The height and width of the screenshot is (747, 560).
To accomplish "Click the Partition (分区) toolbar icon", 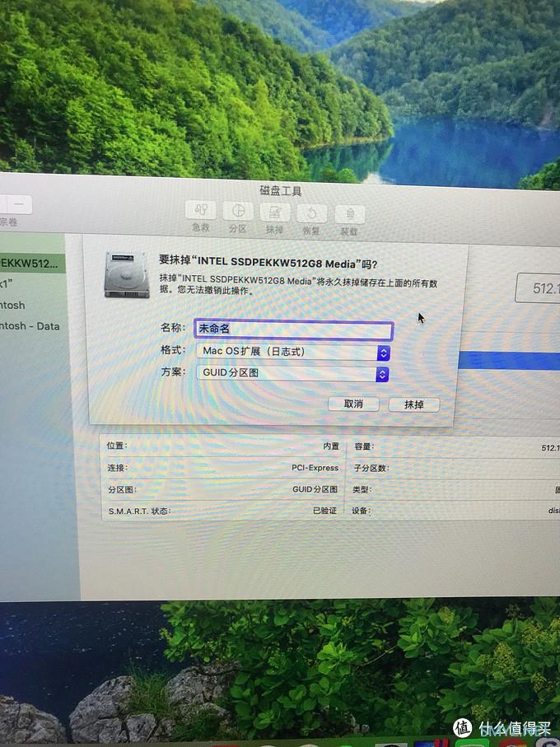I will click(x=238, y=211).
